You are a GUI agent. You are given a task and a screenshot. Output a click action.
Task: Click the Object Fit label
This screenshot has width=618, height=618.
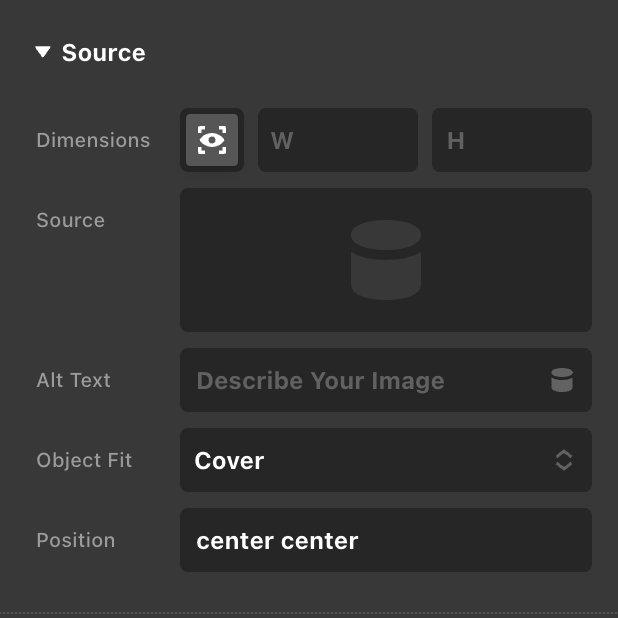(x=84, y=460)
